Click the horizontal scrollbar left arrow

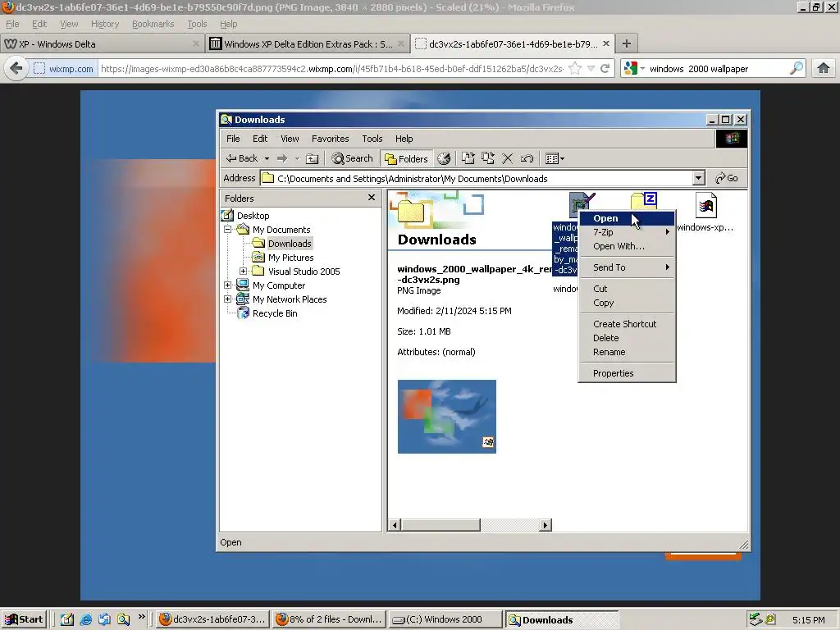[x=395, y=525]
